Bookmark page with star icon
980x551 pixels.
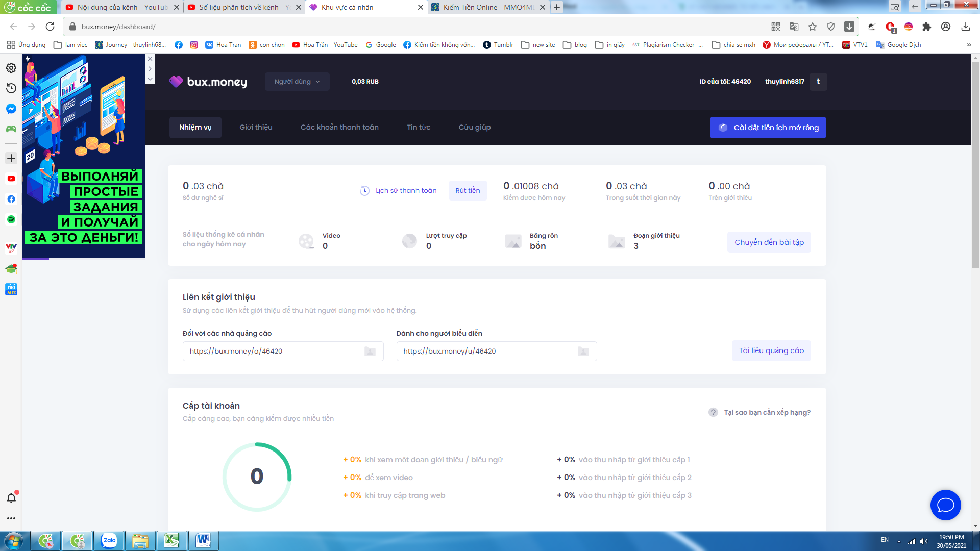tap(813, 27)
